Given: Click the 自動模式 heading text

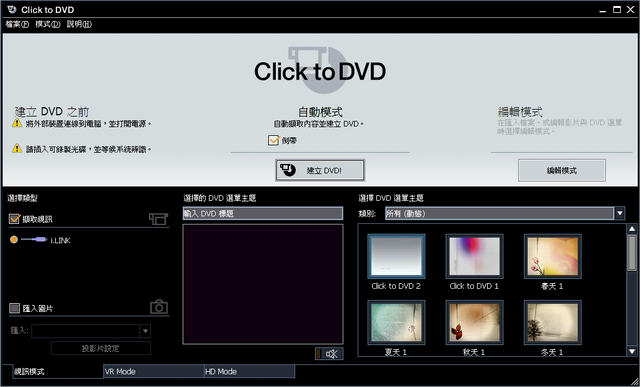Looking at the screenshot, I should pyautogui.click(x=320, y=111).
